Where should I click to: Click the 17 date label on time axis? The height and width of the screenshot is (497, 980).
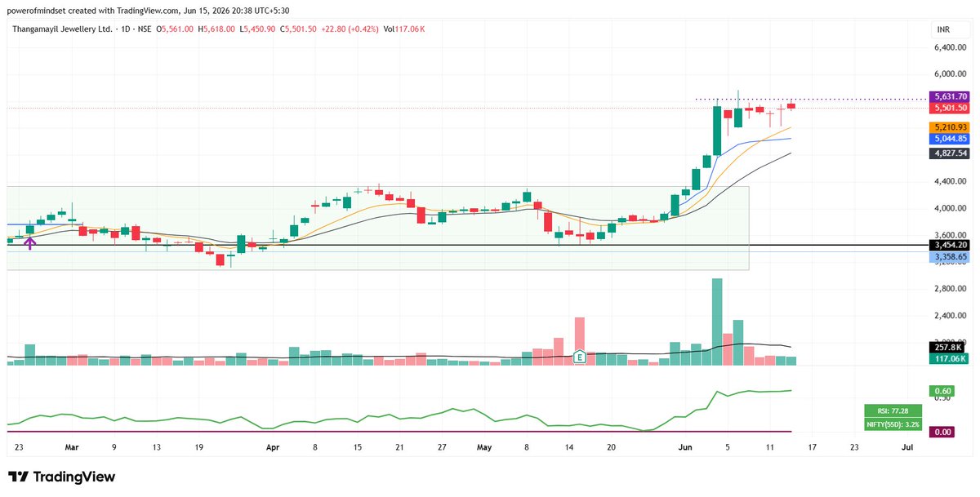811,447
